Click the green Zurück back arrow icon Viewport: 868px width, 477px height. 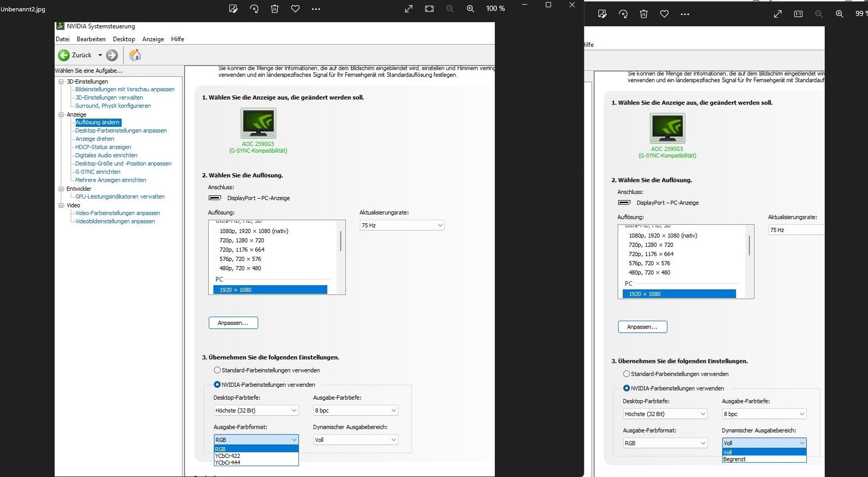point(64,55)
